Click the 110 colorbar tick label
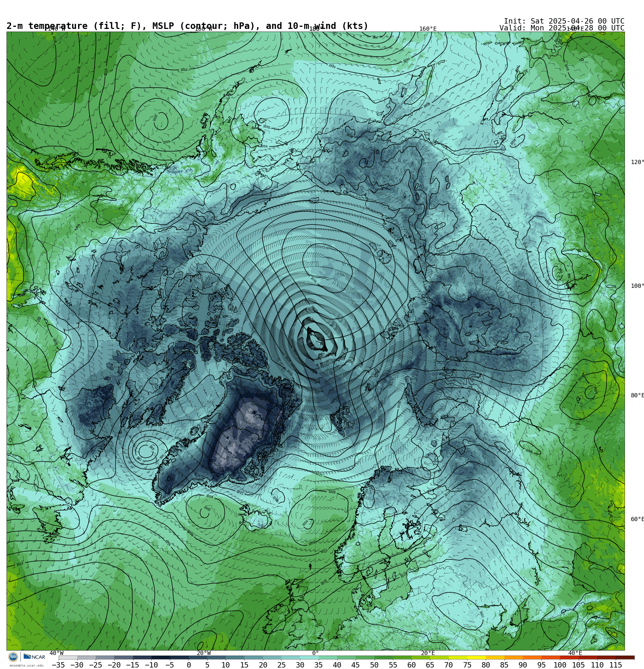 (x=597, y=665)
